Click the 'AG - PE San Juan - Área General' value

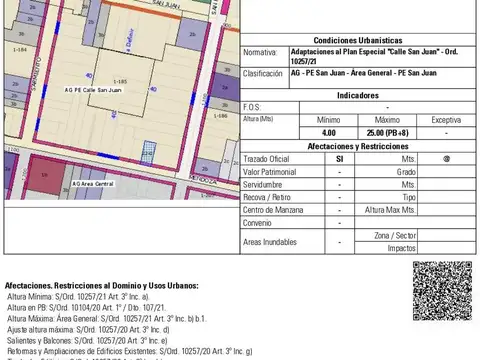click(x=364, y=73)
